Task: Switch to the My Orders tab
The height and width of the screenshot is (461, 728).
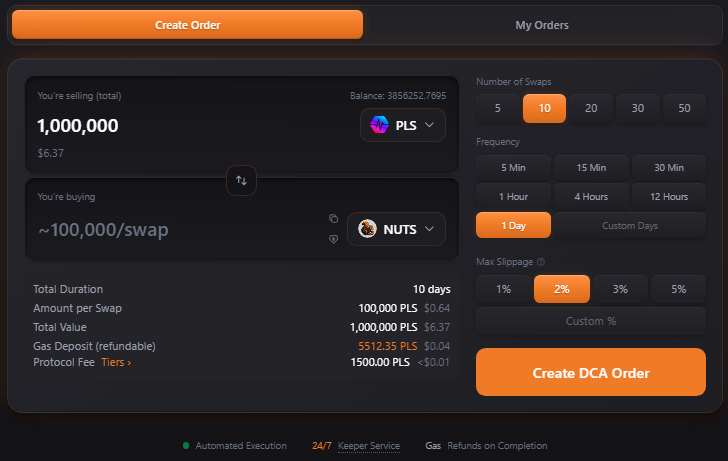Action: coord(542,25)
